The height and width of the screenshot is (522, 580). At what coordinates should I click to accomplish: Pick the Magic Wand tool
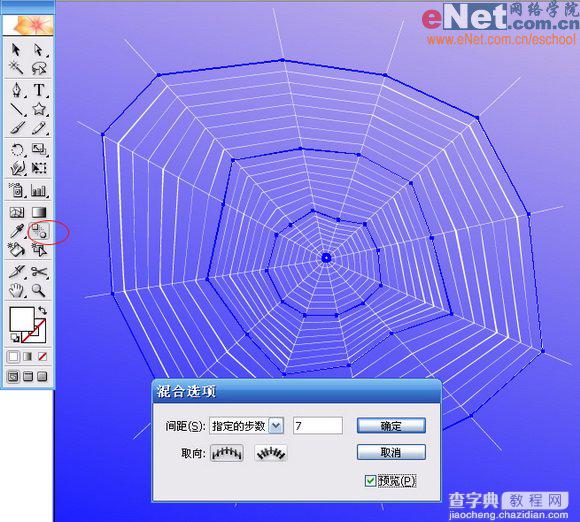pyautogui.click(x=16, y=67)
